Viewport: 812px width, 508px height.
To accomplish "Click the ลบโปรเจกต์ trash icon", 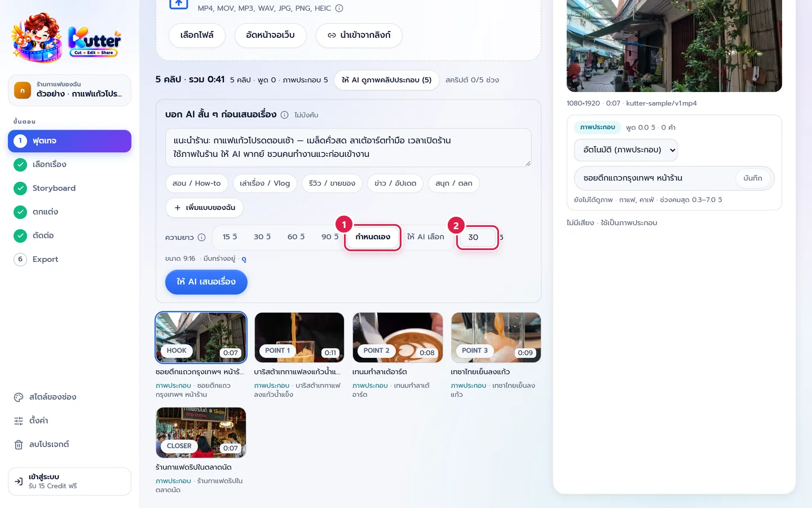I will (x=19, y=445).
